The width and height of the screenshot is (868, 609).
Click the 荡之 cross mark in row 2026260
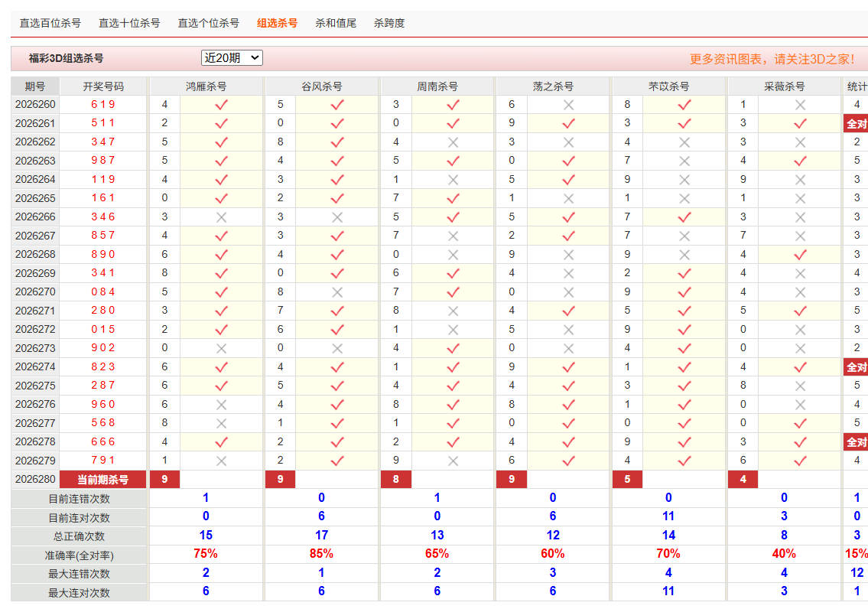click(x=568, y=105)
